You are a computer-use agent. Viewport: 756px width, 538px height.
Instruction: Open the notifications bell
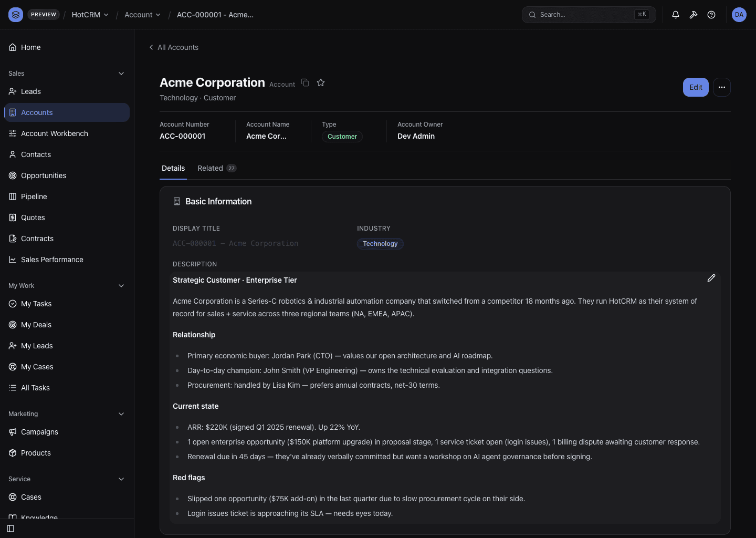[x=676, y=15]
